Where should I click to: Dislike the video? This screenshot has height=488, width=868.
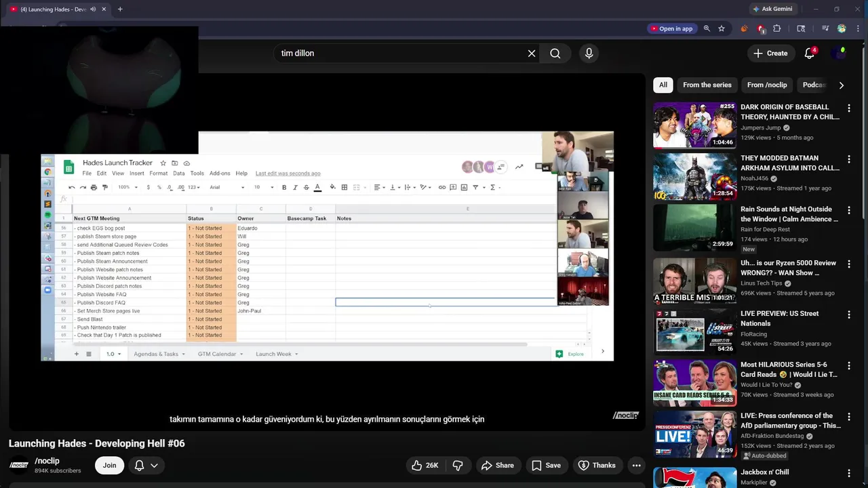coord(458,465)
